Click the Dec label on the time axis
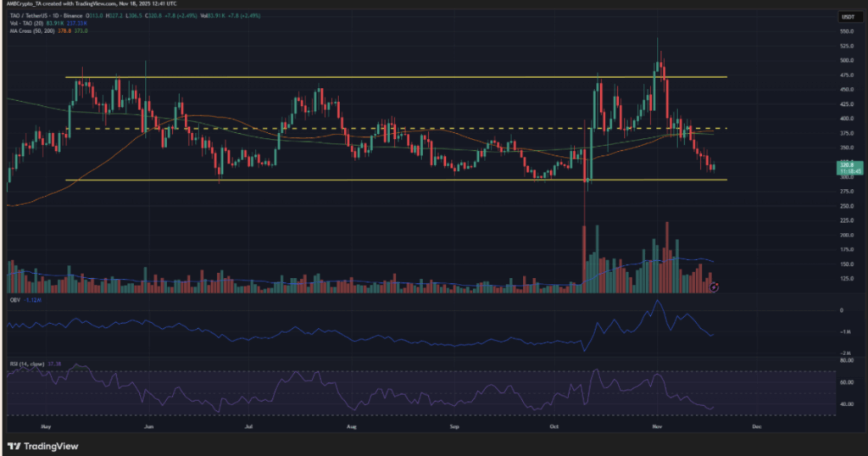 pyautogui.click(x=754, y=428)
